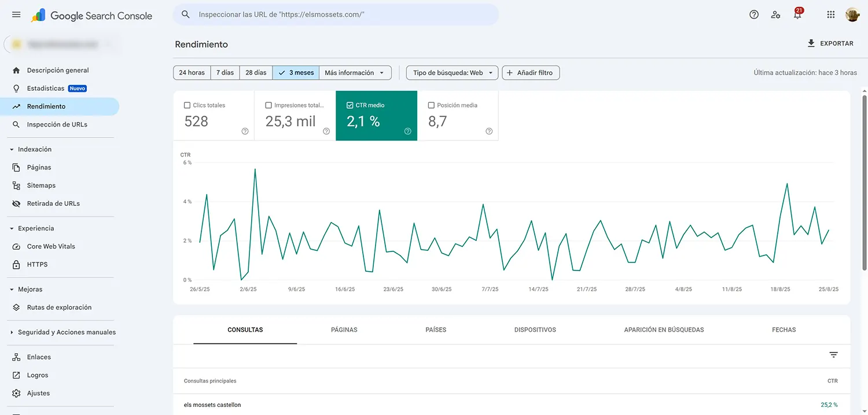Click the URL inspection search bar

pyautogui.click(x=334, y=14)
